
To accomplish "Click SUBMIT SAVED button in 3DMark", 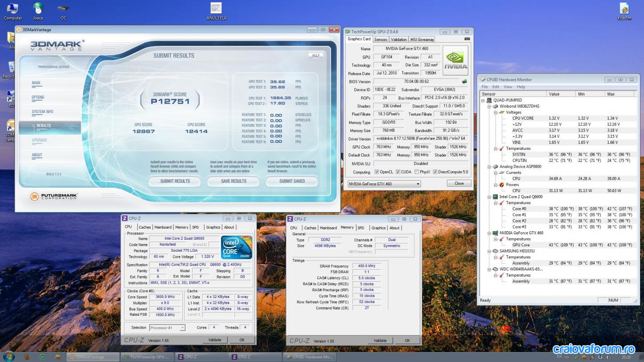I will (x=292, y=181).
